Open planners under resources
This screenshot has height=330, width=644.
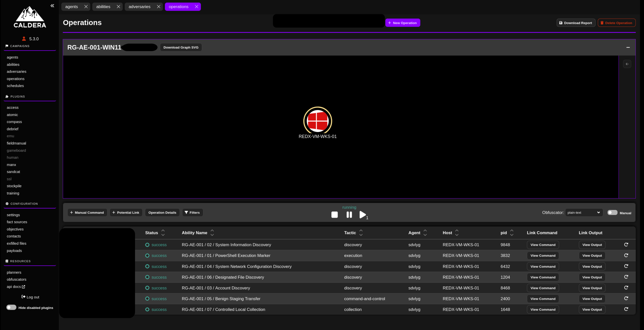click(14, 272)
